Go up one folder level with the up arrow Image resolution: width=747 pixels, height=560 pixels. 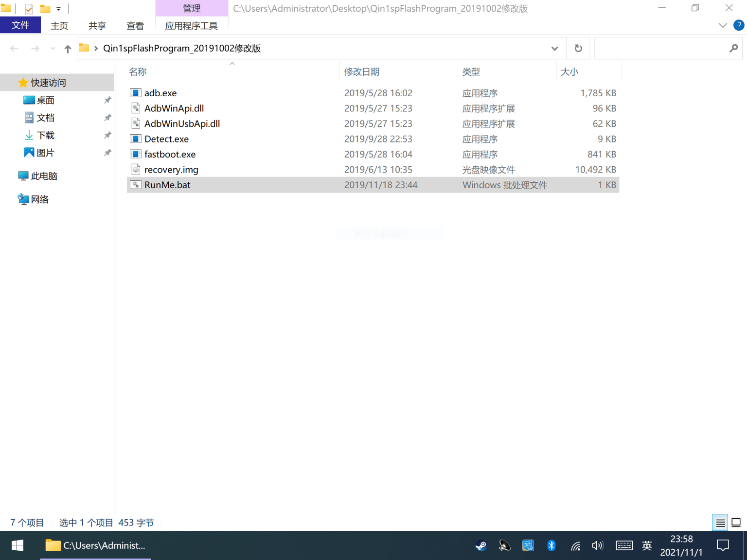tap(68, 49)
